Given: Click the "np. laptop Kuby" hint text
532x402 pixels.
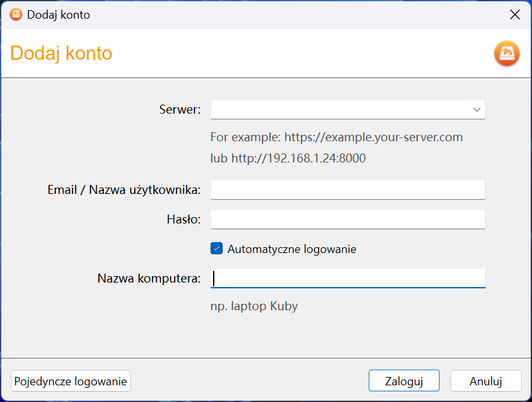Looking at the screenshot, I should (x=254, y=306).
